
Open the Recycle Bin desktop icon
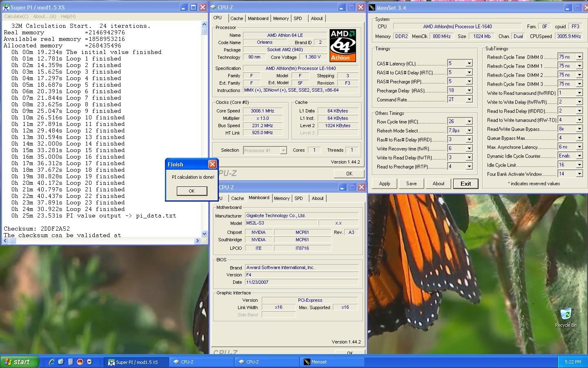pos(566,318)
